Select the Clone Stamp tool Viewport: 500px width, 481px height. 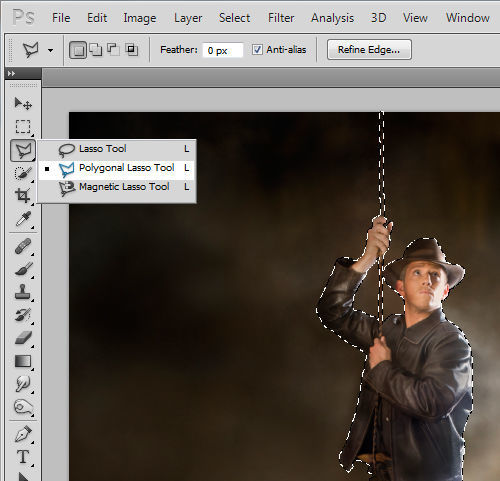click(x=23, y=292)
